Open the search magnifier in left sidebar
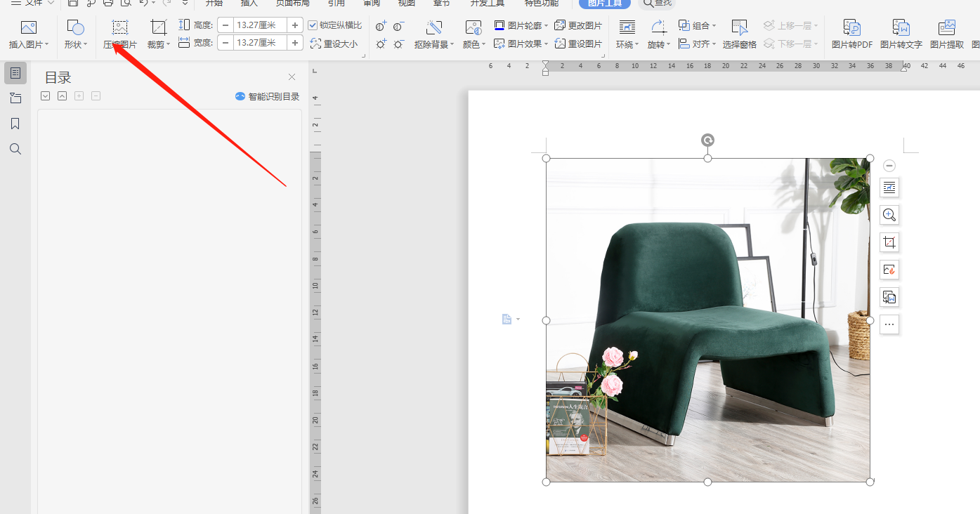 click(15, 149)
